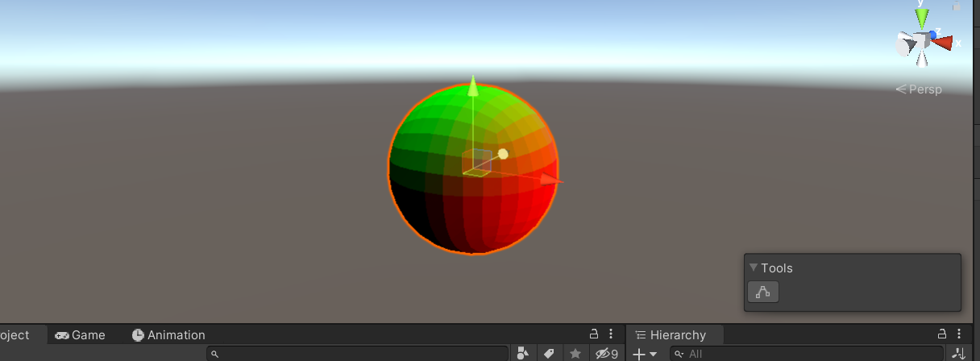Click the blue Z axis on scene gizmo
Screen dimensions: 980x361
(932, 35)
